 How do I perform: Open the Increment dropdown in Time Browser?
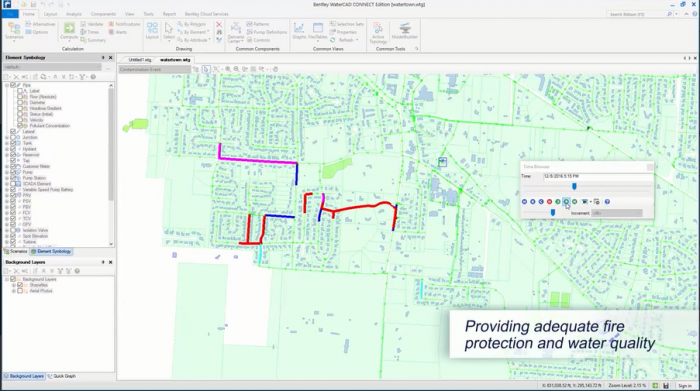click(617, 213)
